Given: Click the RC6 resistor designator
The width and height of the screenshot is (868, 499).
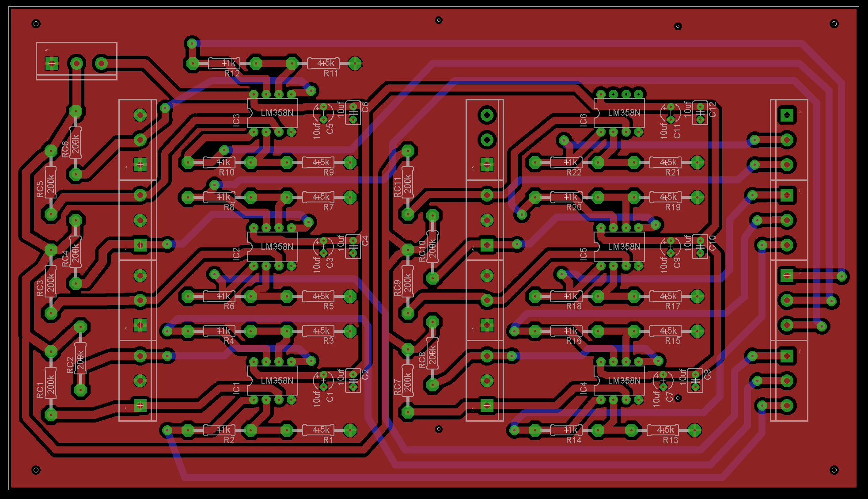Looking at the screenshot, I should tap(65, 149).
